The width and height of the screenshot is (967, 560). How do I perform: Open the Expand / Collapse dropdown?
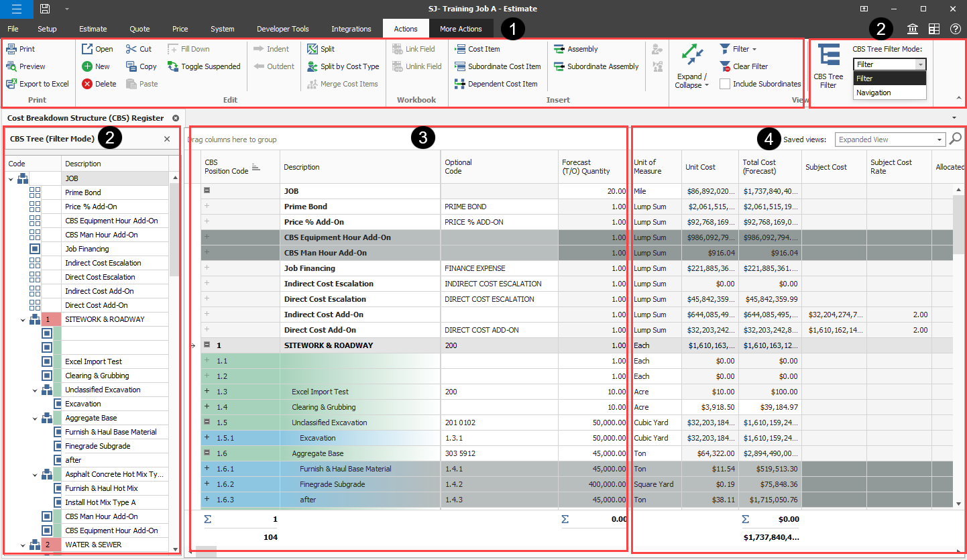(x=691, y=81)
